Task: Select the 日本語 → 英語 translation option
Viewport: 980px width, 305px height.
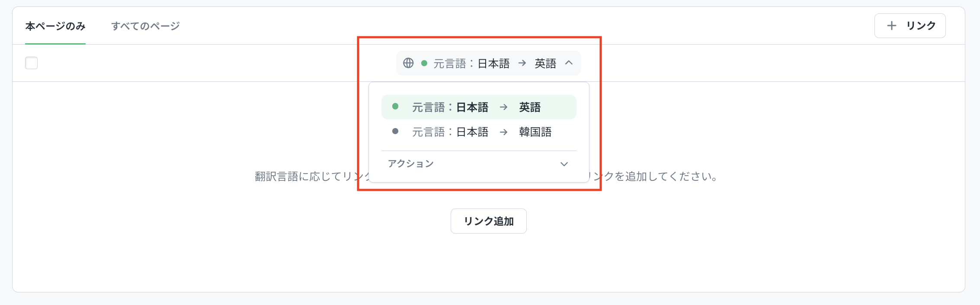Action: tap(478, 107)
